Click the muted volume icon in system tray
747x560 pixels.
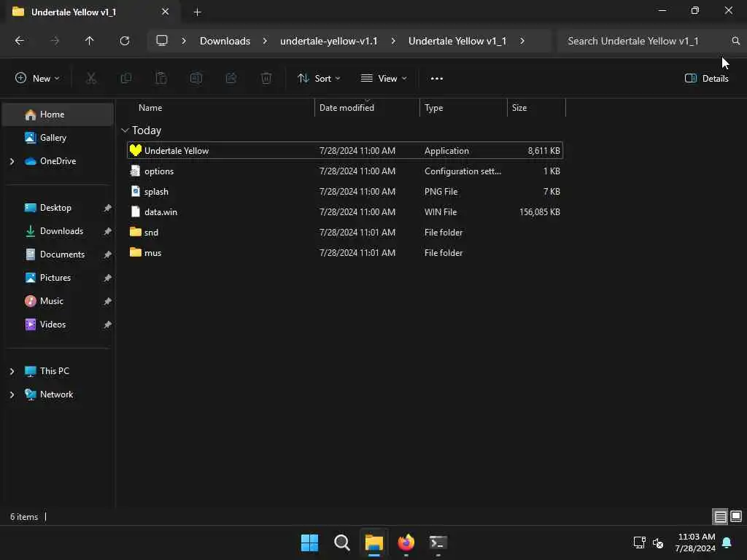658,542
